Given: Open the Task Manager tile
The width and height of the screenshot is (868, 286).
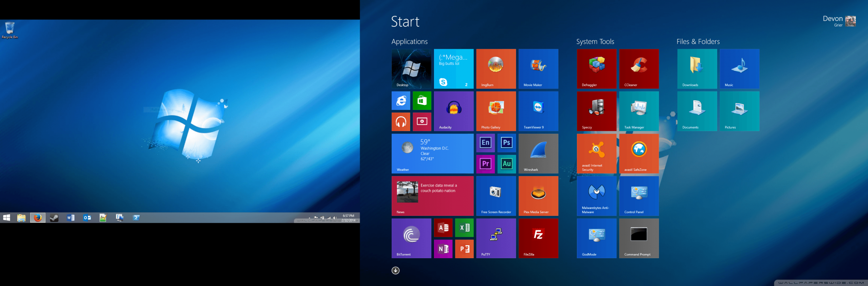Looking at the screenshot, I should (x=639, y=111).
